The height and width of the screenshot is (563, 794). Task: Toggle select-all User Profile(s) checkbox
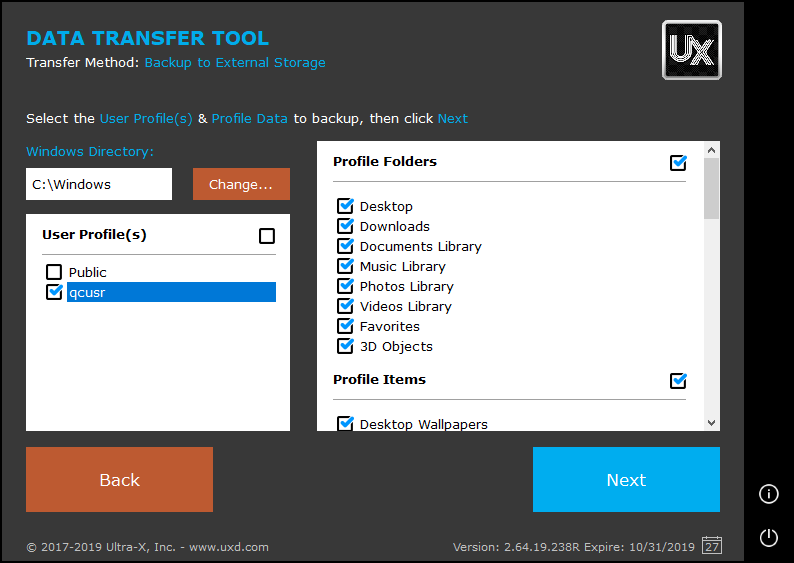pyautogui.click(x=266, y=236)
